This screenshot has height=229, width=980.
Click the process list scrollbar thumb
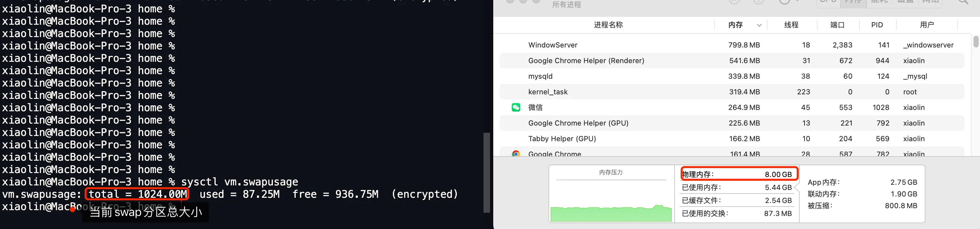[975, 41]
